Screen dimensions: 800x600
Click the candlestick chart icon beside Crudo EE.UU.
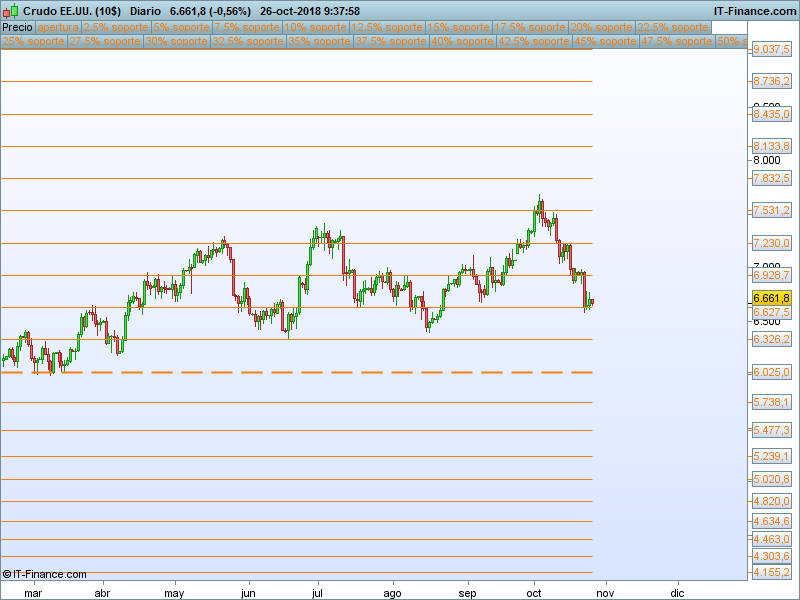(11, 11)
